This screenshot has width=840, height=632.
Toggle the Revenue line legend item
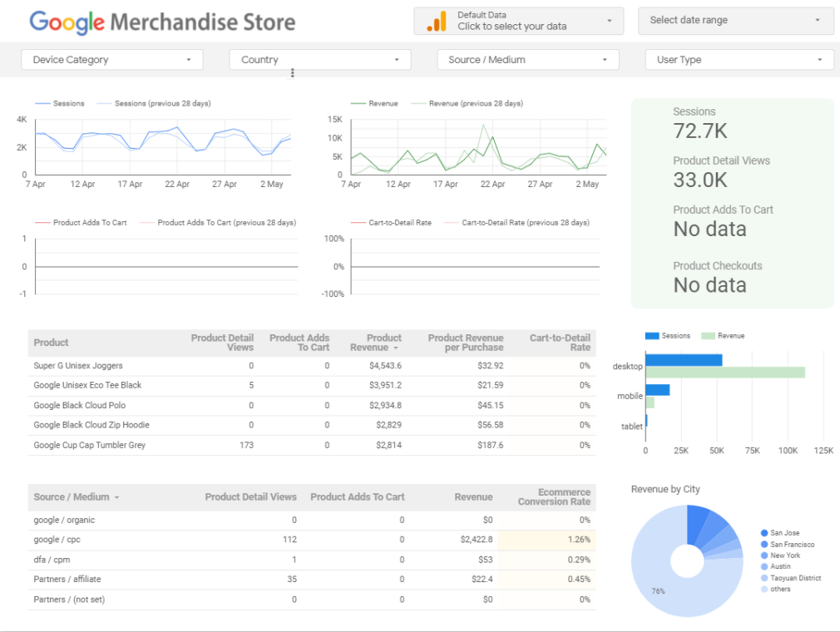[374, 103]
